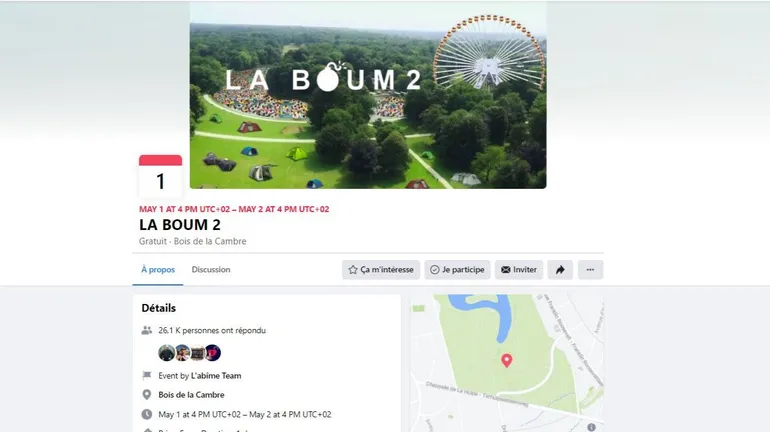Click the calendar date icon showing 1
The height and width of the screenshot is (432, 770).
[161, 176]
